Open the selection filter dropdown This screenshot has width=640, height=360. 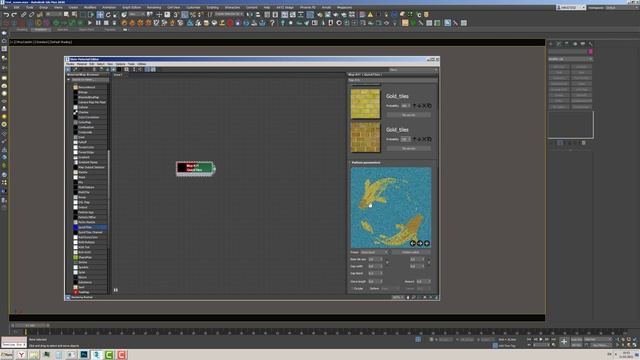[x=54, y=15]
